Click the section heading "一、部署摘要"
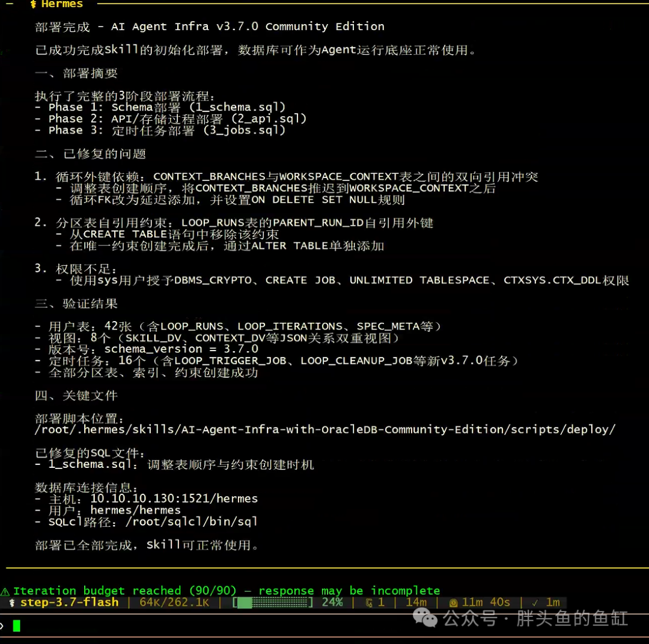The image size is (649, 644). (76, 73)
